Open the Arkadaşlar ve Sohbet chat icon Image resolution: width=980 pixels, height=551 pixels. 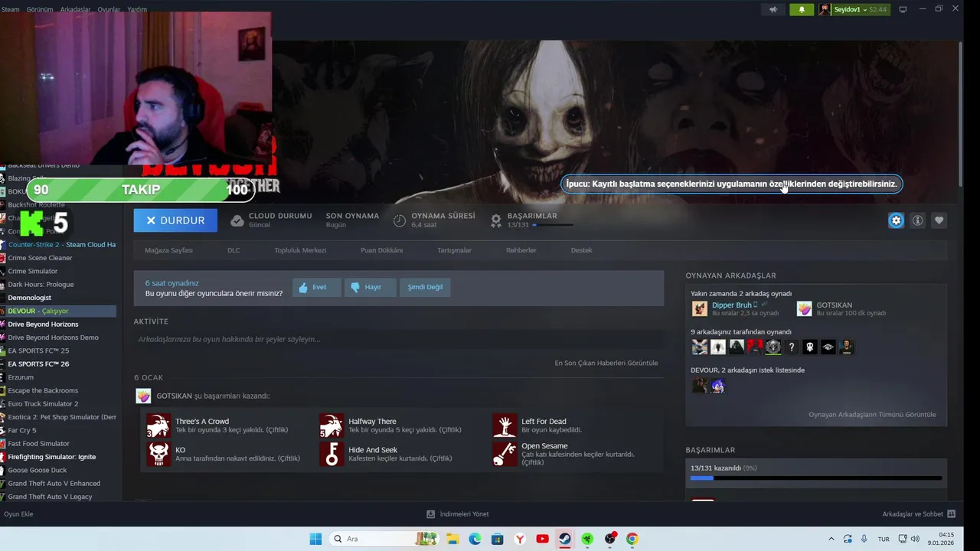click(952, 514)
